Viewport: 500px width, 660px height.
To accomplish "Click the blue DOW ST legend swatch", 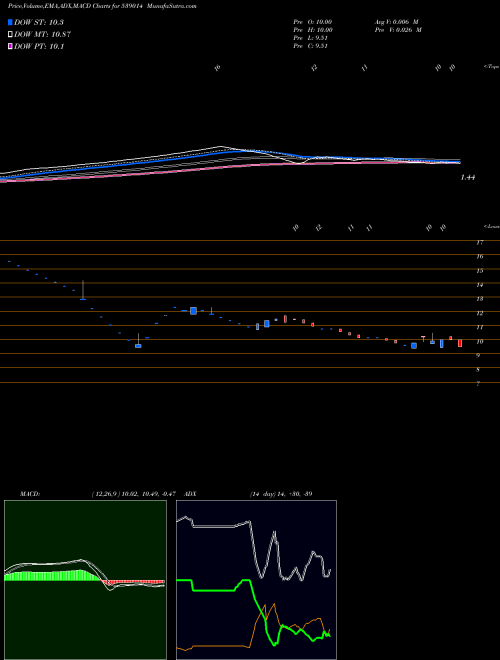I will pyautogui.click(x=10, y=22).
